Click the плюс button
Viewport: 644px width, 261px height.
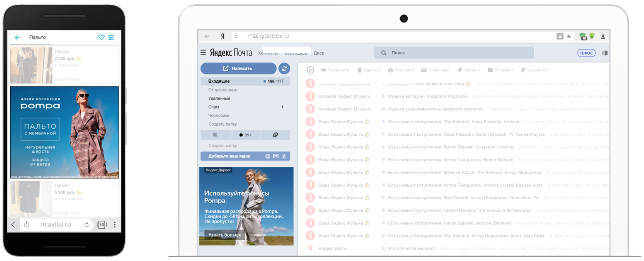(x=586, y=53)
